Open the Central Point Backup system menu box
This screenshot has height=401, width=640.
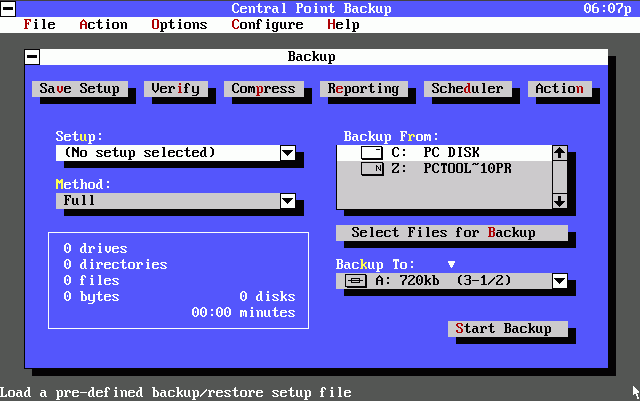(x=8, y=9)
